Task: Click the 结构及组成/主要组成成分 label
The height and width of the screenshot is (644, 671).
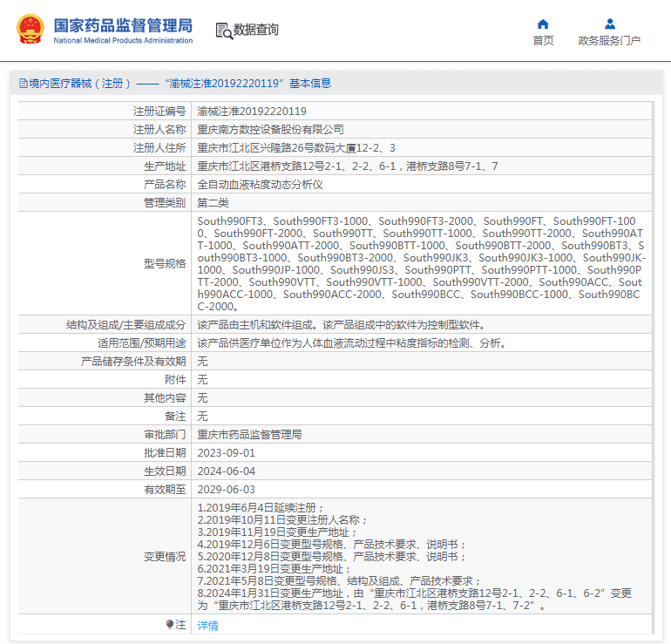Action: (x=125, y=325)
